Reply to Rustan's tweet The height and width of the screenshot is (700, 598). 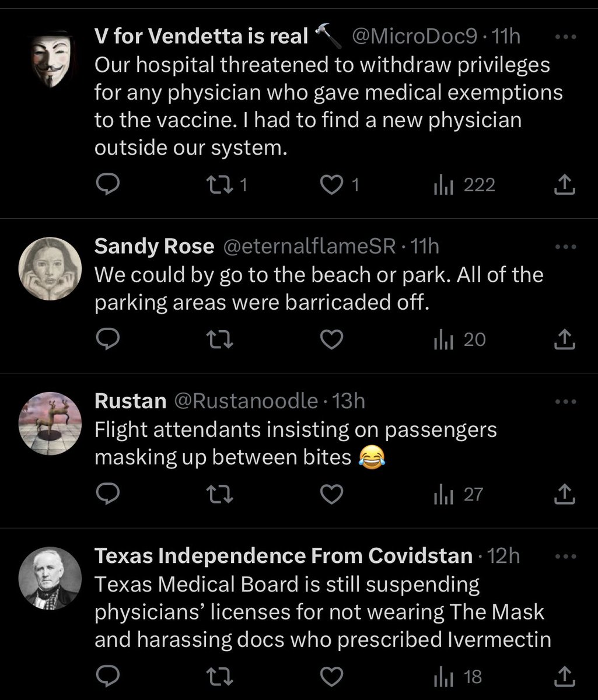pos(107,495)
